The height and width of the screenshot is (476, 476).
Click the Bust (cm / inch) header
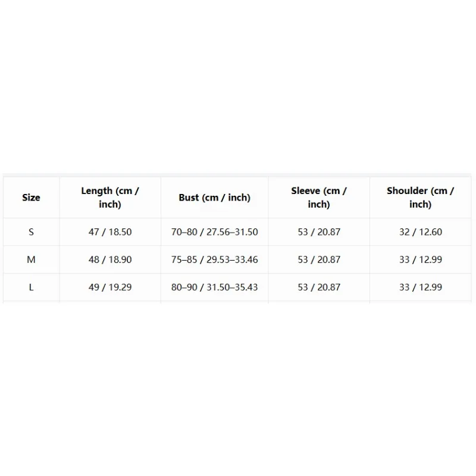215,198
